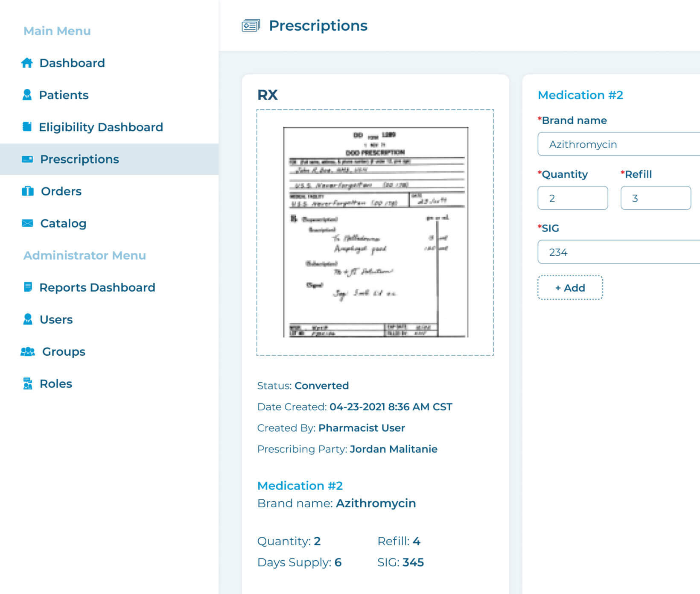Click the Patients person icon
This screenshot has width=700, height=594.
(x=27, y=94)
